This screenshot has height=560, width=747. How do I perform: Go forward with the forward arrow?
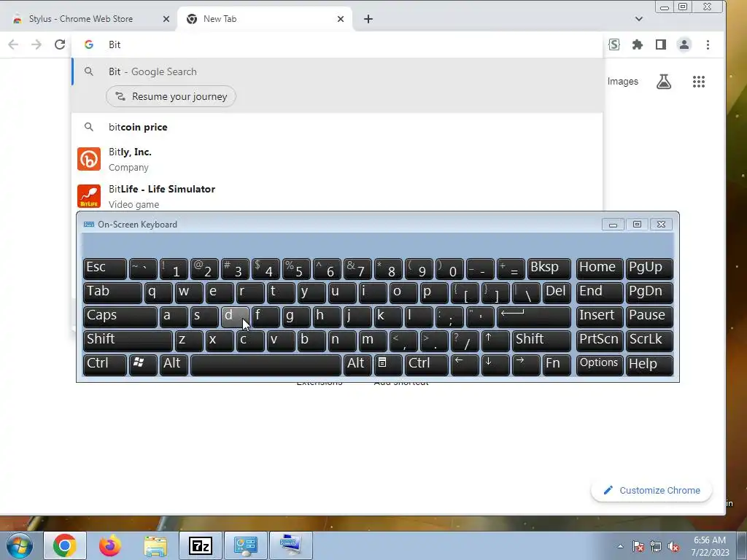(36, 44)
